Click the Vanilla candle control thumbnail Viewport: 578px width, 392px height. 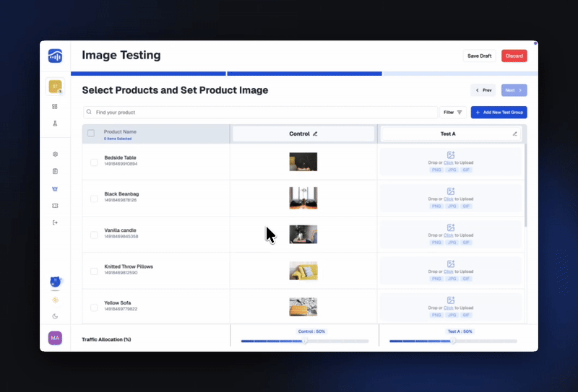303,235
